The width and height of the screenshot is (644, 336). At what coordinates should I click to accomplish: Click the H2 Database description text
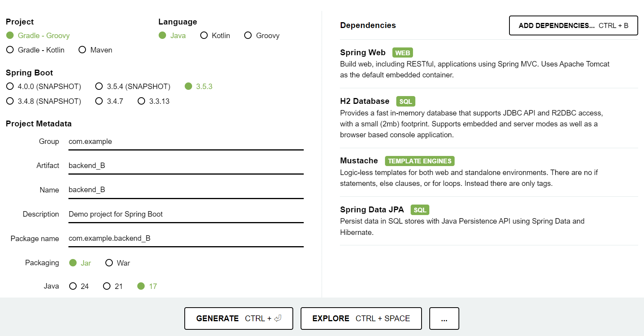click(471, 124)
